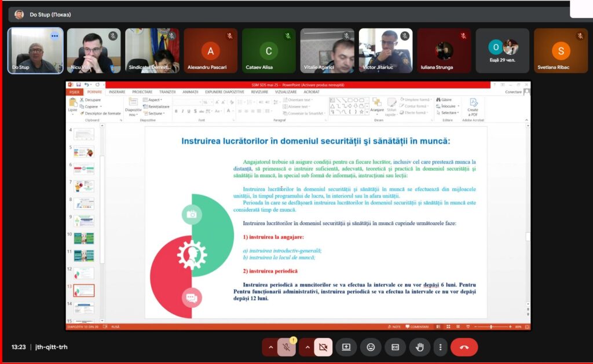Click the FIȘIER file menu button
This screenshot has height=364, width=593.
click(75, 91)
